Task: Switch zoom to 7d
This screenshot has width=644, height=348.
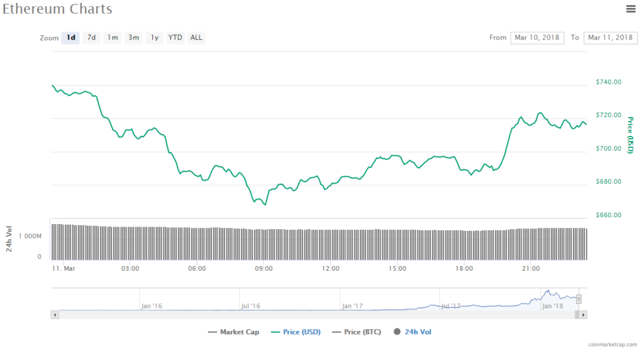Action: click(x=91, y=38)
